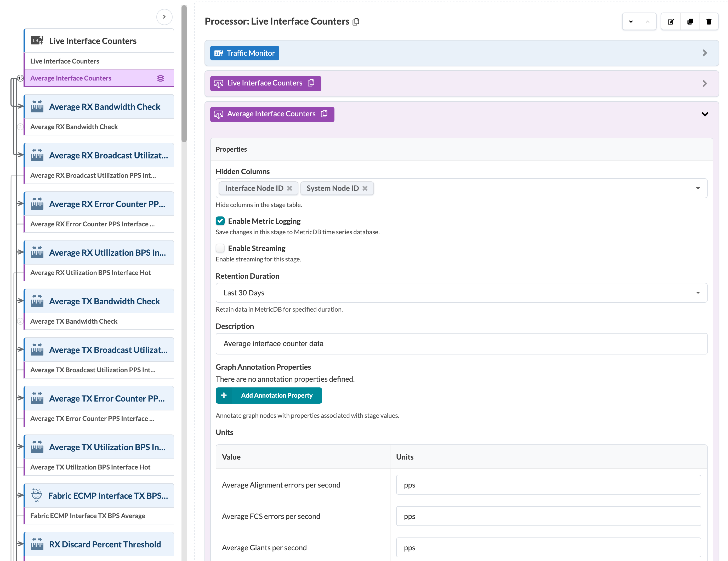
Task: Click the Add Annotation Property button
Action: point(269,396)
